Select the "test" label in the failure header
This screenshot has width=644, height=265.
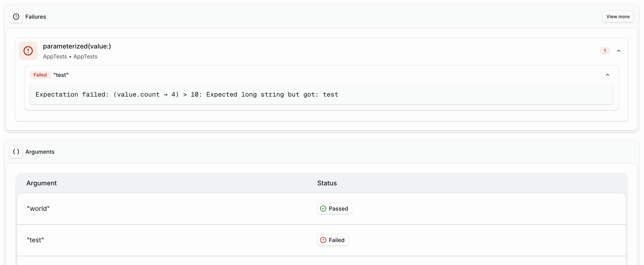(x=61, y=75)
